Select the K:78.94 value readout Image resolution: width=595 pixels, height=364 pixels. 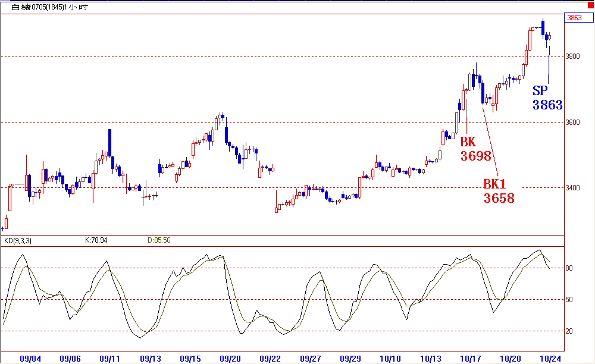[x=95, y=241]
